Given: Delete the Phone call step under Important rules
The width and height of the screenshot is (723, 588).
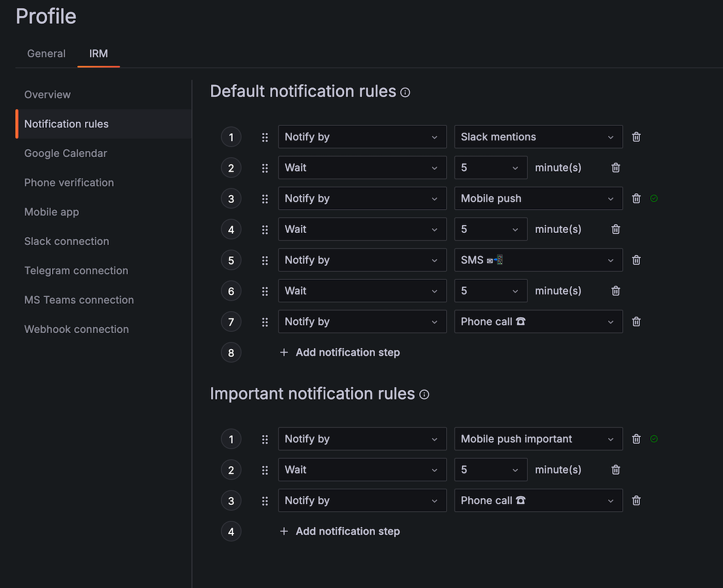Looking at the screenshot, I should (636, 500).
